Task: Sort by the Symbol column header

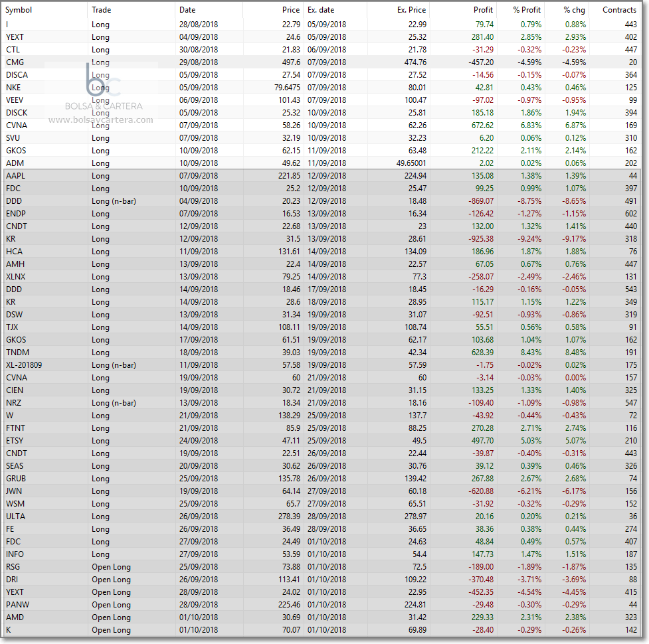Action: pyautogui.click(x=19, y=10)
